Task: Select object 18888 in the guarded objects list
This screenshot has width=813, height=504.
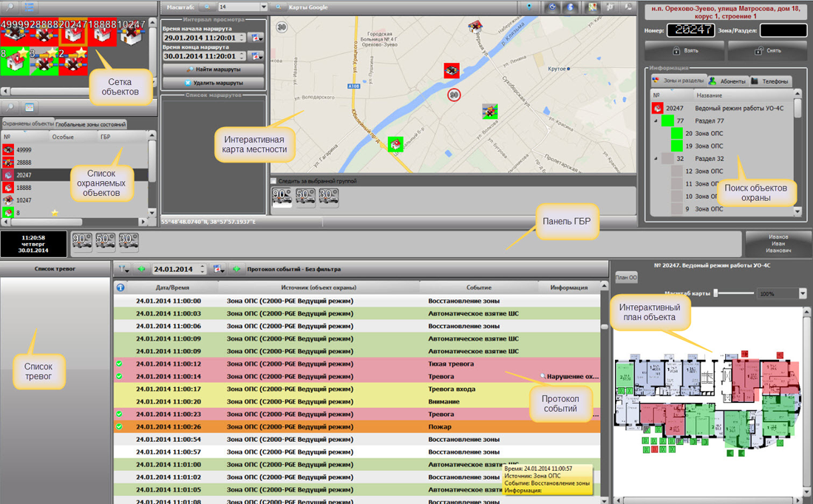Action: point(24,188)
